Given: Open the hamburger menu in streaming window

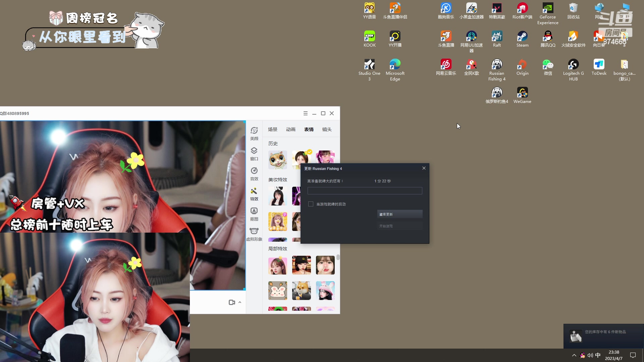Looking at the screenshot, I should [305, 113].
